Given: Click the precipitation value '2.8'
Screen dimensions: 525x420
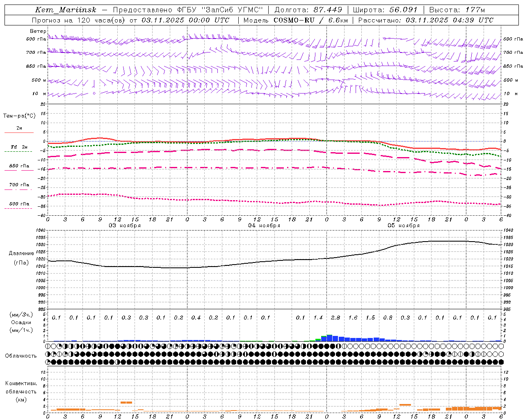Looking at the screenshot, I should click(336, 318).
